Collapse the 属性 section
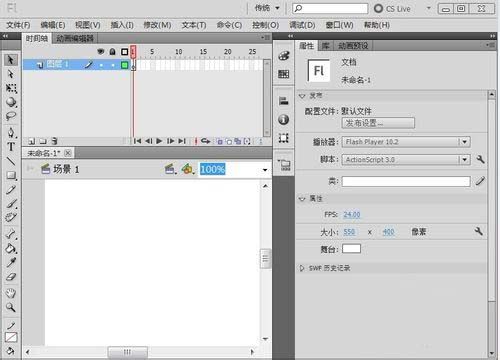Viewport: 500px width, 360px height. 302,199
